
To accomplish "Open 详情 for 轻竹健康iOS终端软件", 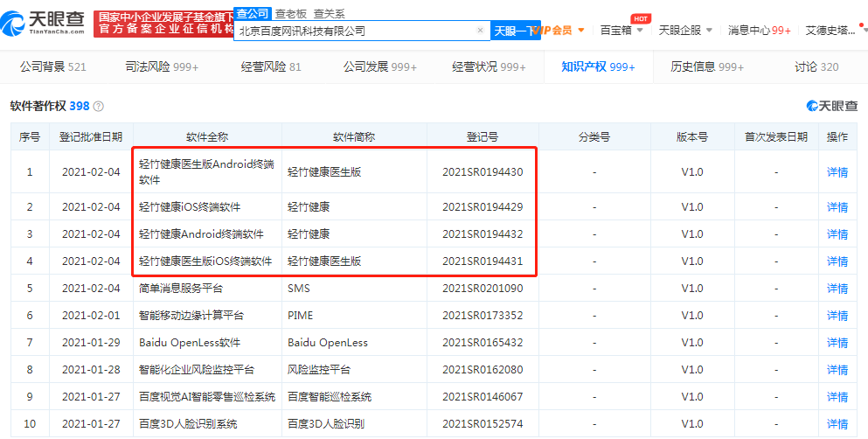I will point(837,207).
